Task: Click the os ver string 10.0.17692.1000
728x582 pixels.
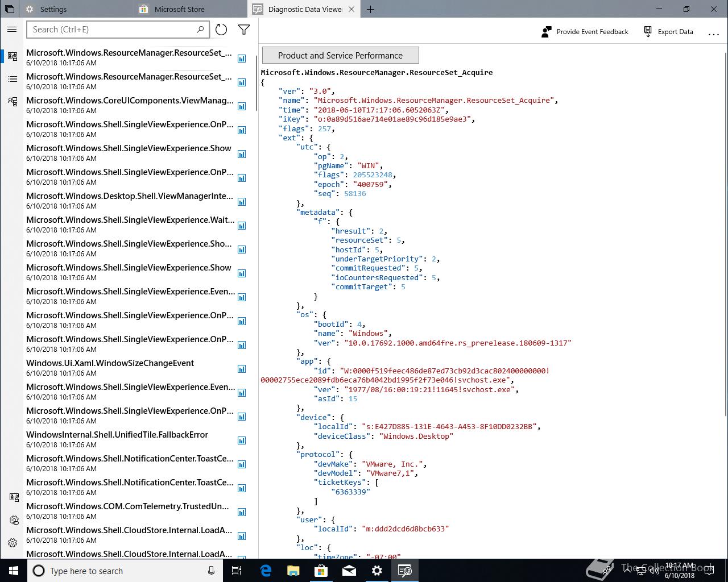Action: 457,343
